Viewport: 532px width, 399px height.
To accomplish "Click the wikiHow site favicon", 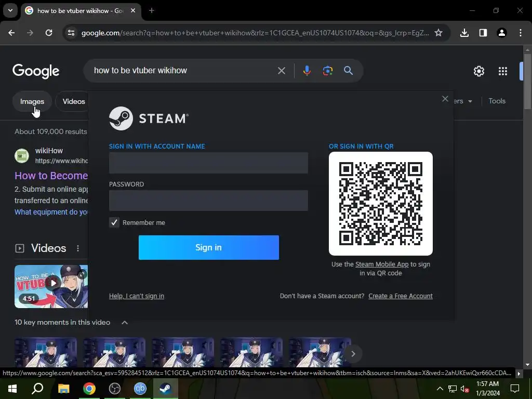I will tap(22, 156).
